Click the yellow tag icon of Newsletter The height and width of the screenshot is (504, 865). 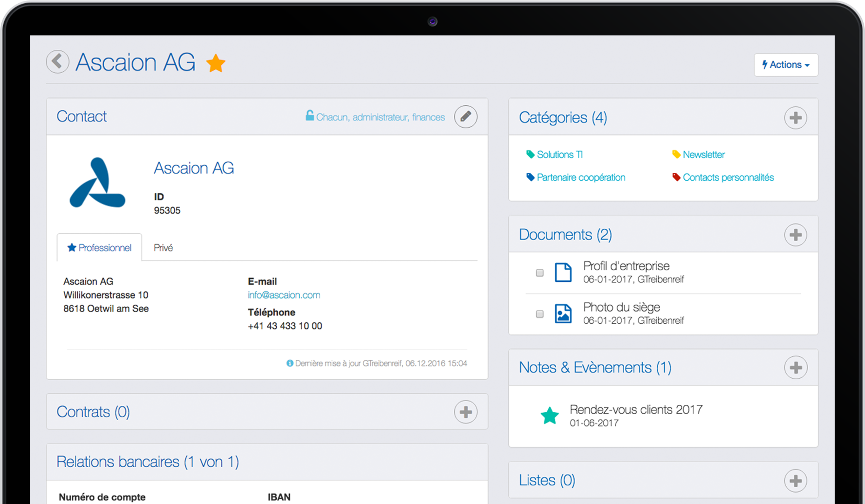tap(676, 155)
